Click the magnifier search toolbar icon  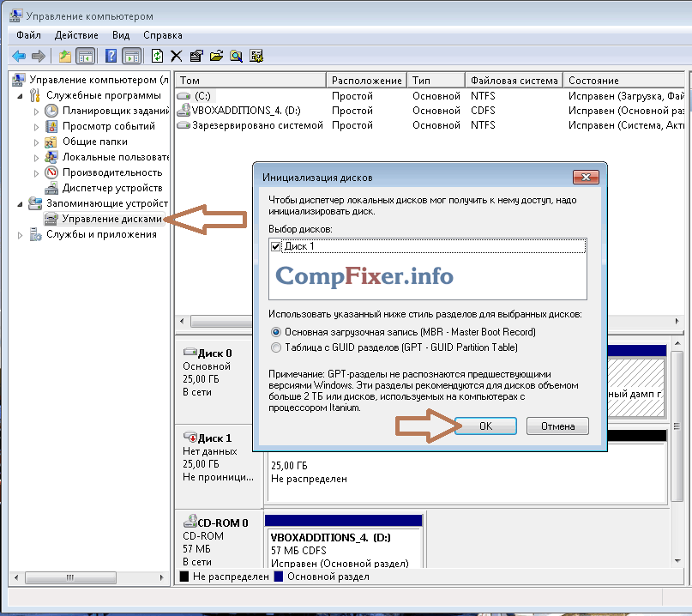236,56
